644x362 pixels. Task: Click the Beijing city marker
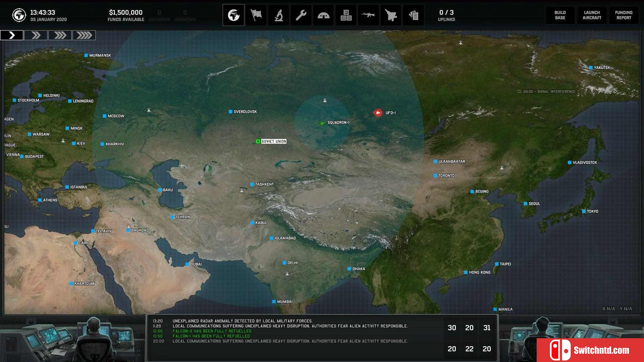[472, 192]
